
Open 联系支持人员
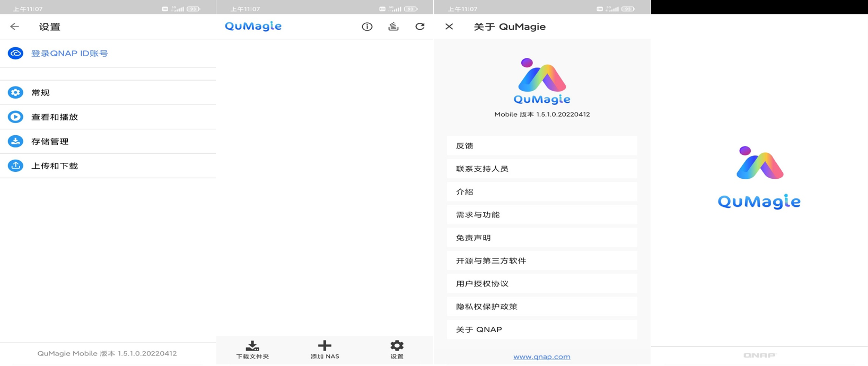542,169
